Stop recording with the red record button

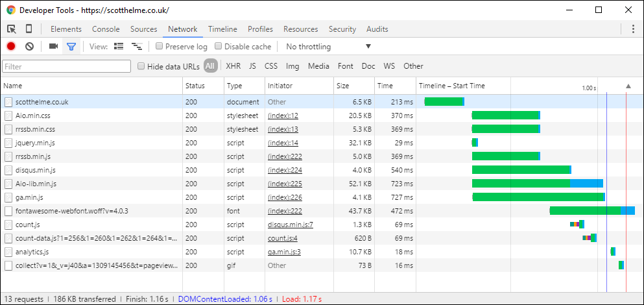[11, 47]
